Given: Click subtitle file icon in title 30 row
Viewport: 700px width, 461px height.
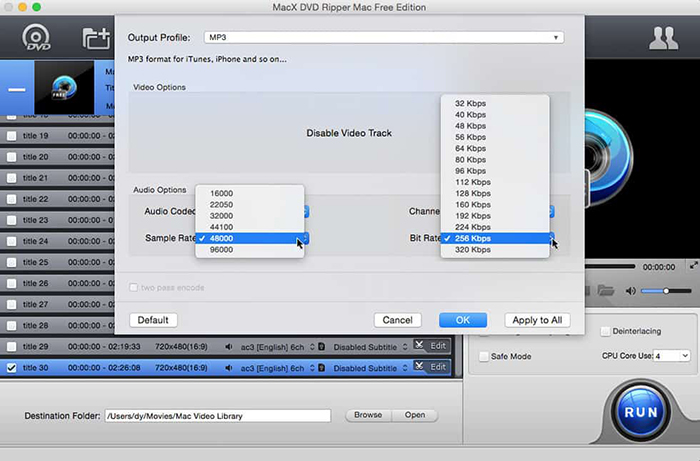Looking at the screenshot, I should [x=321, y=368].
